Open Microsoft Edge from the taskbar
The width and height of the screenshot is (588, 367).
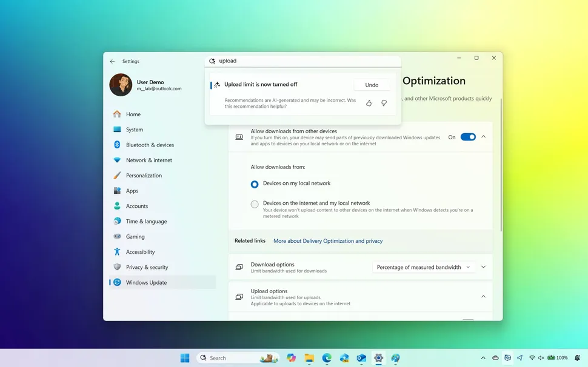click(x=325, y=357)
